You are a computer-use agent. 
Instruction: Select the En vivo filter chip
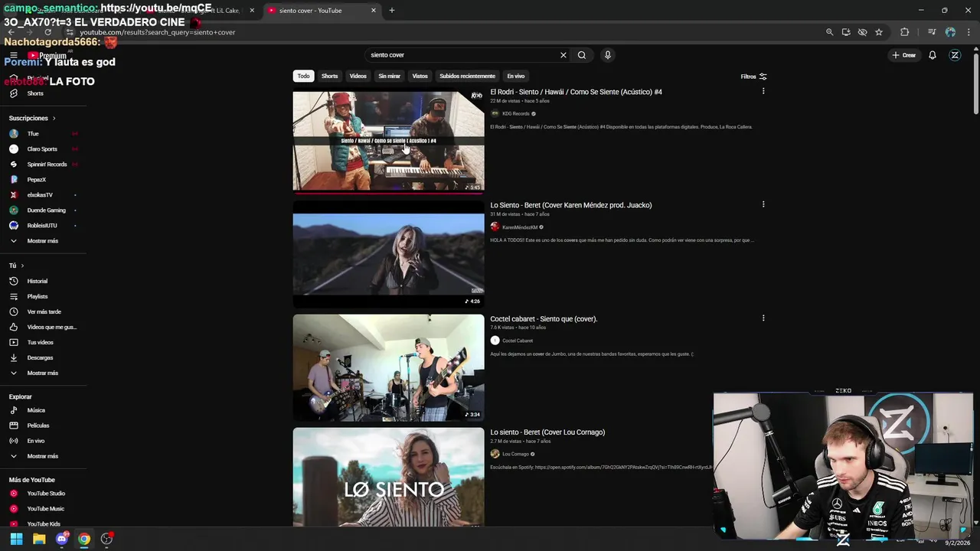tap(516, 77)
